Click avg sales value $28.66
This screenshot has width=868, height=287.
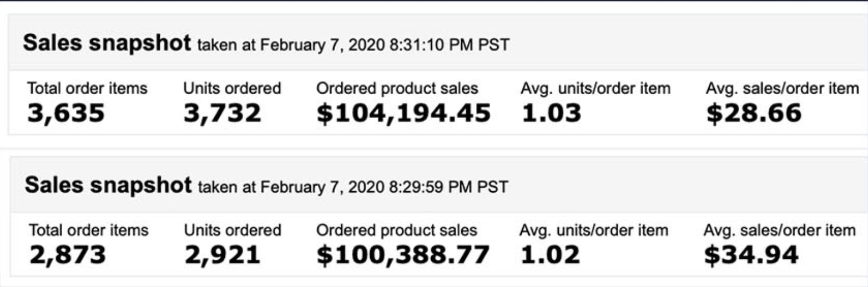tap(754, 113)
